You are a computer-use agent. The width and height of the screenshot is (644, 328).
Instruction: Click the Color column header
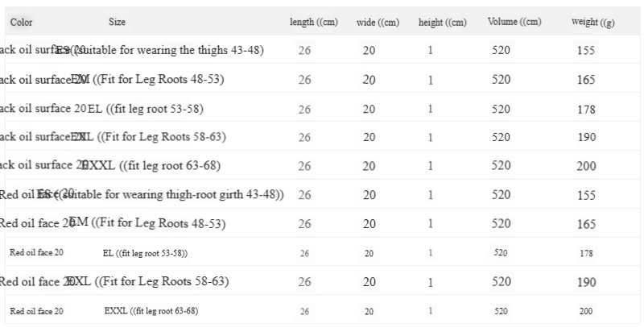[23, 23]
